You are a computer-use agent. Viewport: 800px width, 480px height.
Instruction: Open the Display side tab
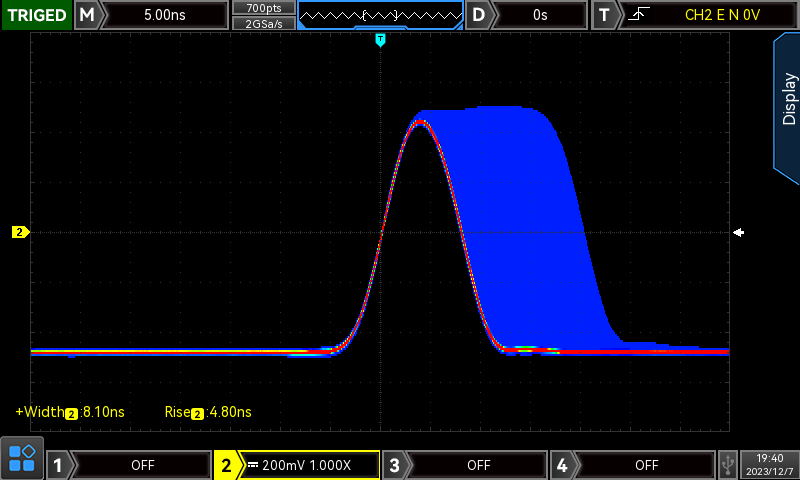787,100
